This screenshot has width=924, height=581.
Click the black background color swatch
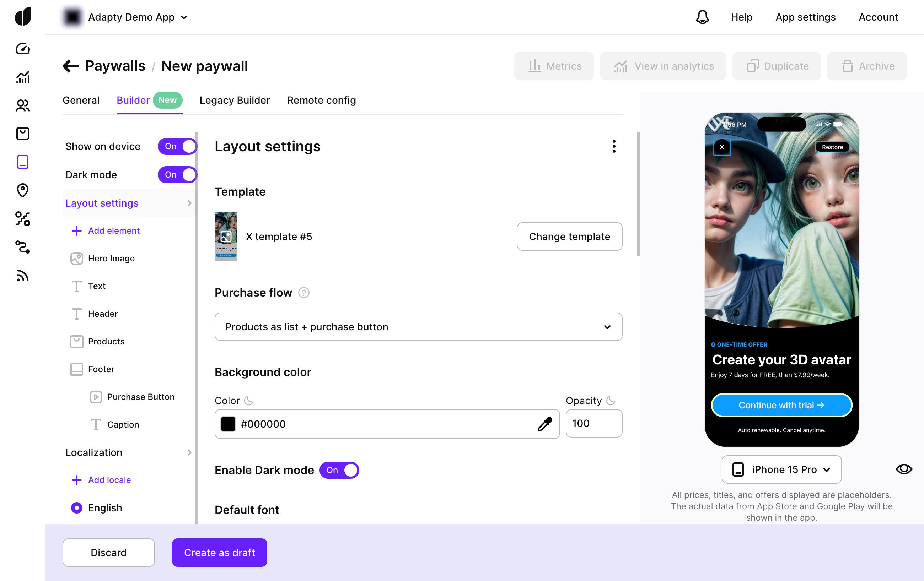click(228, 424)
